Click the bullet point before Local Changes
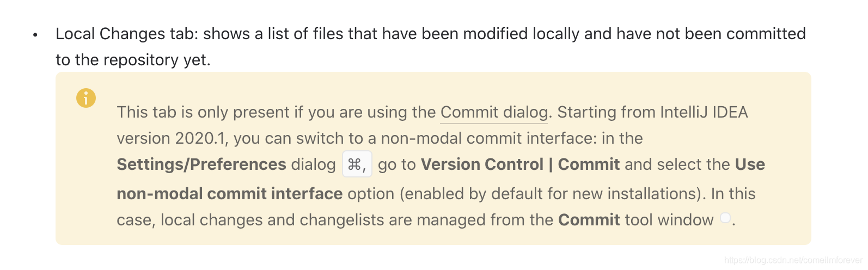This screenshot has height=270, width=868. click(x=35, y=35)
